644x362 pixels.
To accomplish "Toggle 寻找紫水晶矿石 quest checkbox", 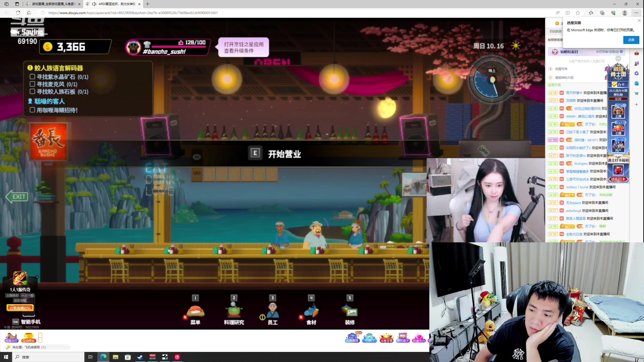I will (32, 76).
